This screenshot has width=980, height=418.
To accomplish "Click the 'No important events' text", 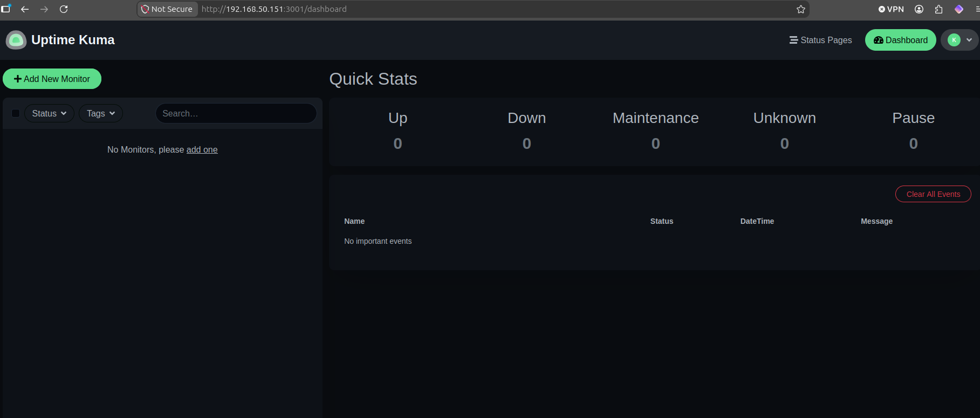I will [x=378, y=241].
